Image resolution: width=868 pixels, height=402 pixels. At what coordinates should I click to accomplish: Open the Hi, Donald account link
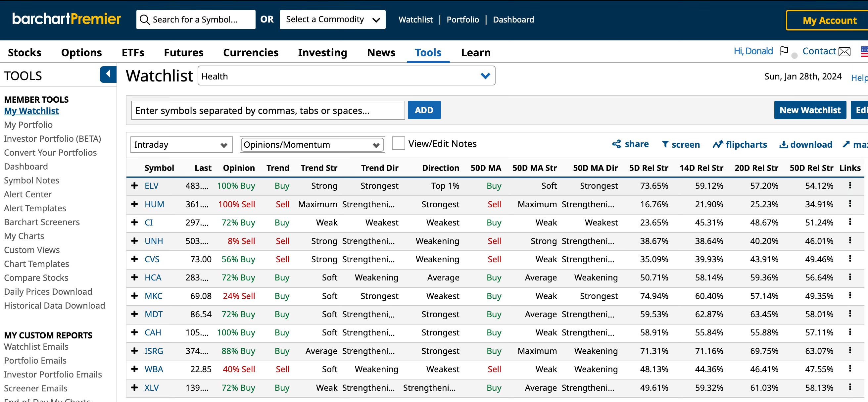(753, 51)
